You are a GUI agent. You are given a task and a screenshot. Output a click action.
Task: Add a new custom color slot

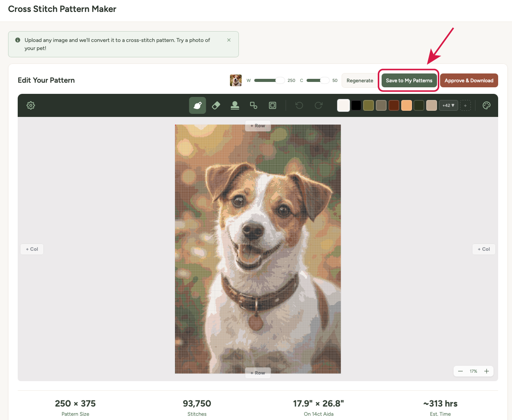coord(465,105)
